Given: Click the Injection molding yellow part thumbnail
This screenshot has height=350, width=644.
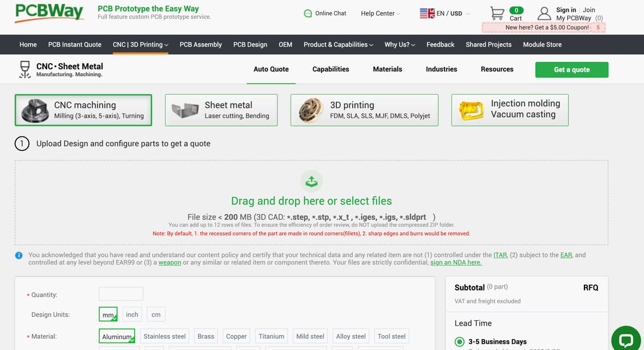Looking at the screenshot, I should (472, 110).
